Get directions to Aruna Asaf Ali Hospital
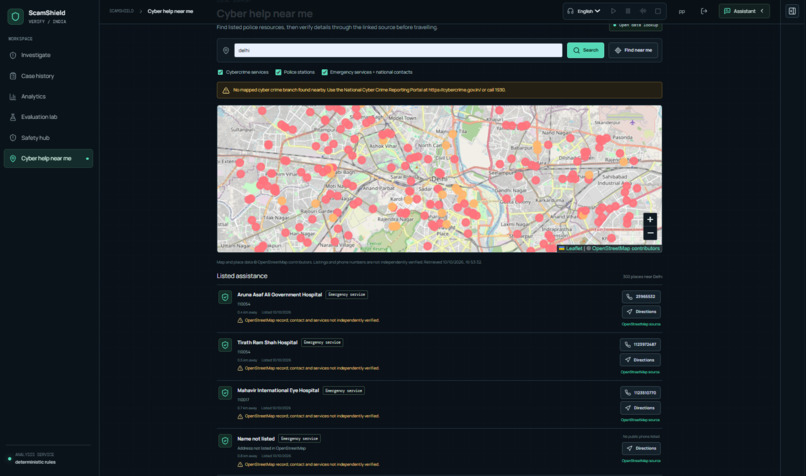This screenshot has width=806, height=476. (x=641, y=312)
